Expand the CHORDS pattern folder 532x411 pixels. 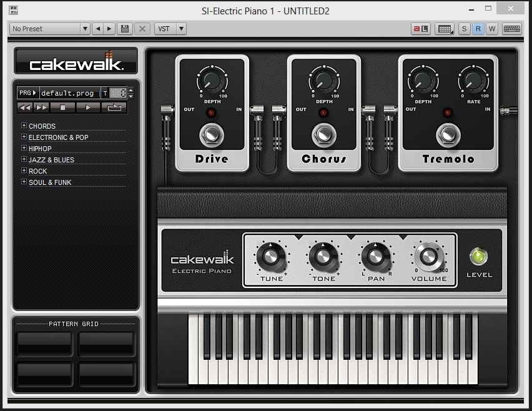[24, 125]
